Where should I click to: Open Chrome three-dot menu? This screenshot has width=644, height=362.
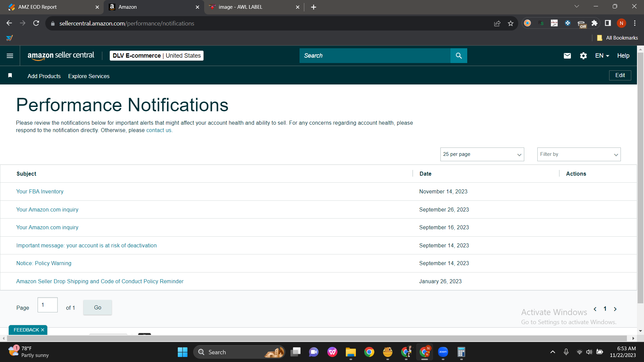635,23
